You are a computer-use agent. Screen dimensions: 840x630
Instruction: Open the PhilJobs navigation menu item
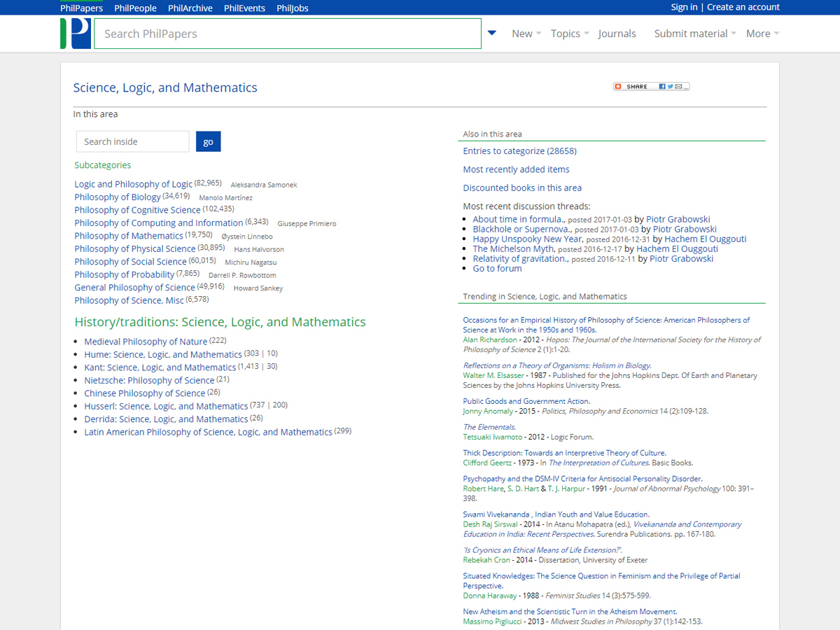[292, 8]
